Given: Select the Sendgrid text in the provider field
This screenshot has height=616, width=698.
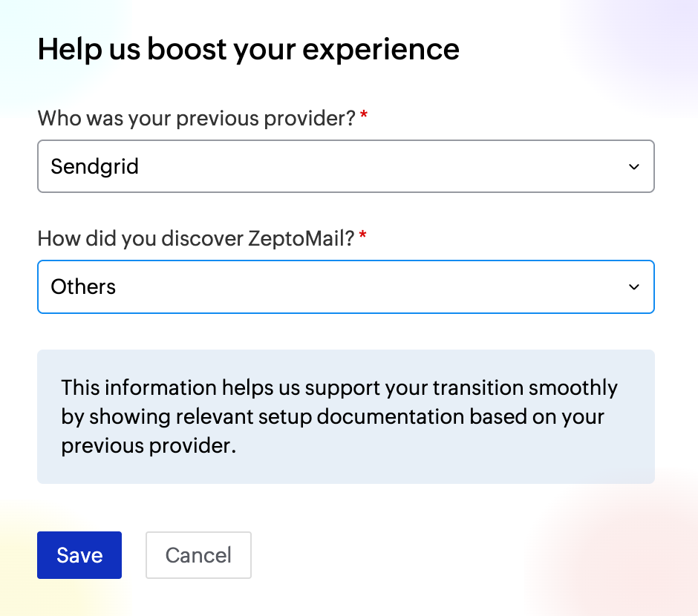Looking at the screenshot, I should pos(94,166).
